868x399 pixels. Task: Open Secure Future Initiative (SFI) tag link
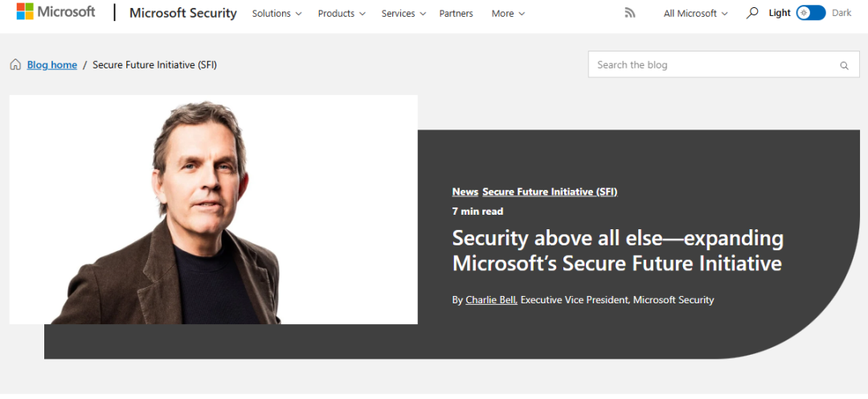click(550, 191)
